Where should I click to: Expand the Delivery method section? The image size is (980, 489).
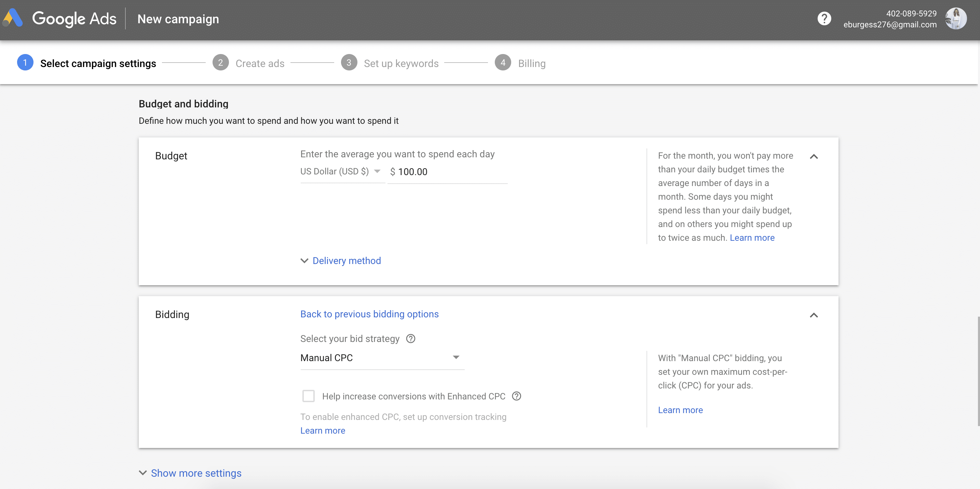tap(340, 261)
